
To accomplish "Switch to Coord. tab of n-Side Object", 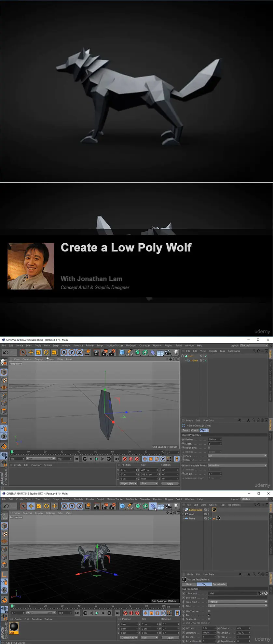I will (x=195, y=430).
